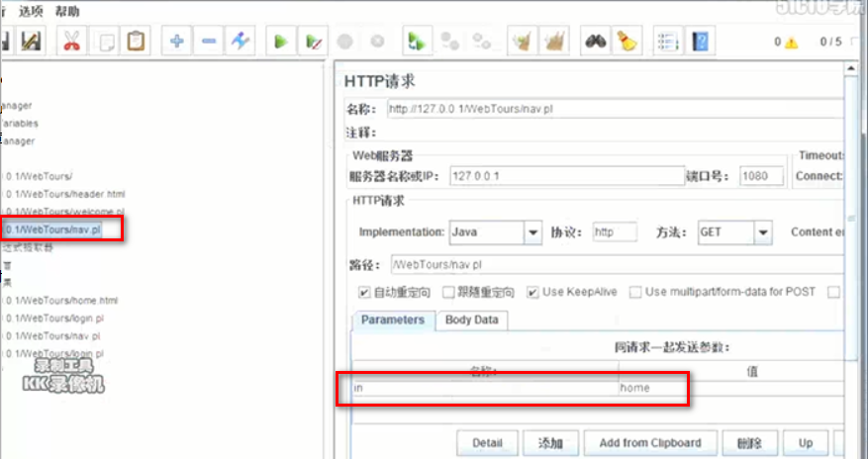
Task: Click the 服务器名称或IP field
Action: pos(567,176)
